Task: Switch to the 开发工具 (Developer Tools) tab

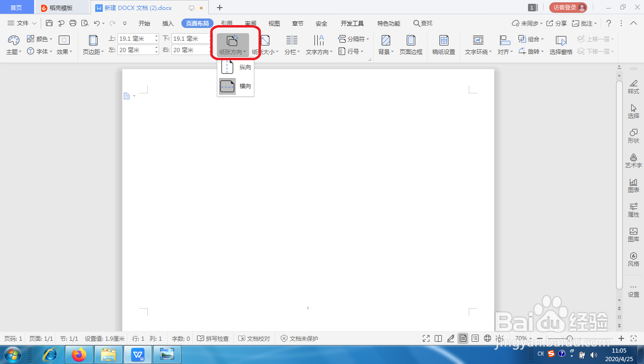Action: coord(352,23)
